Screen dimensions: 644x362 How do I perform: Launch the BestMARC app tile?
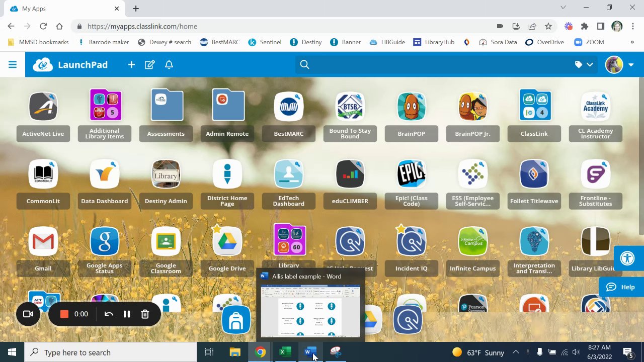click(289, 107)
